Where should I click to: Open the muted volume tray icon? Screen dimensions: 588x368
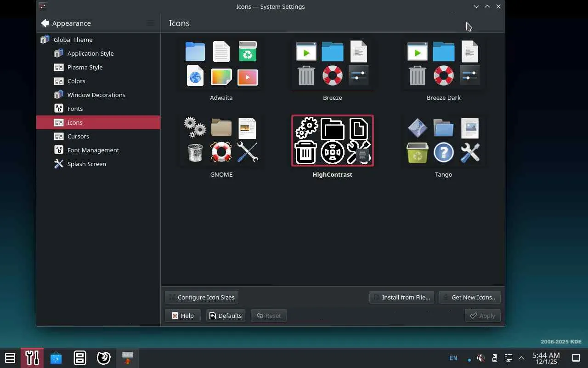[x=481, y=358]
